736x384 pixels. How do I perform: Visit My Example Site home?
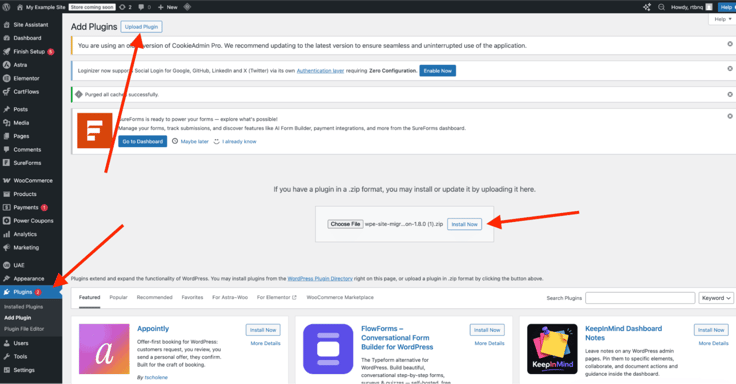[41, 7]
